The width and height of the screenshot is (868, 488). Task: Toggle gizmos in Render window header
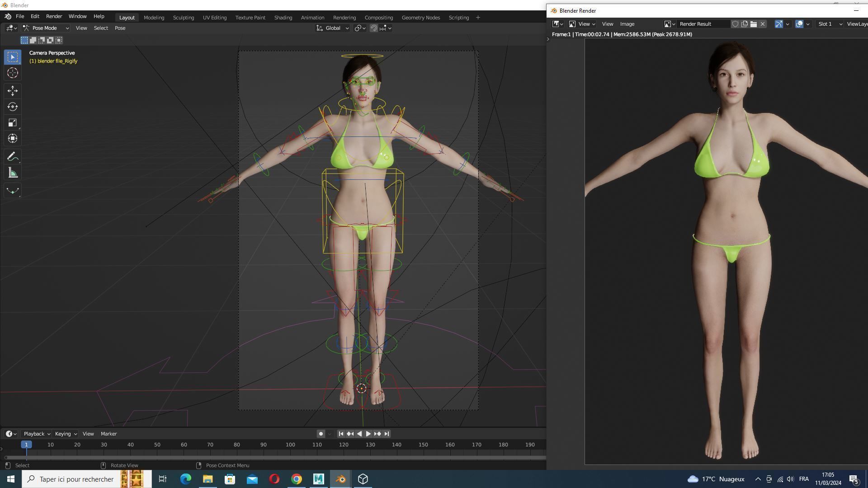[778, 24]
